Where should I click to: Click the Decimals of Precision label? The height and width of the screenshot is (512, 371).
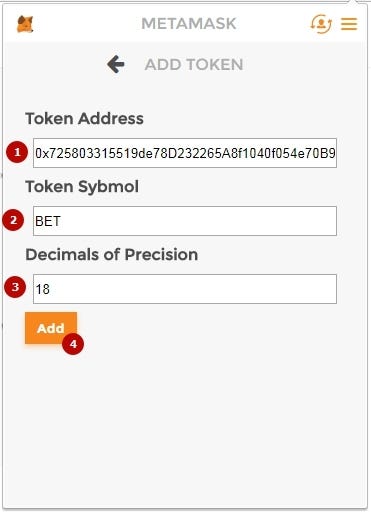tap(112, 255)
